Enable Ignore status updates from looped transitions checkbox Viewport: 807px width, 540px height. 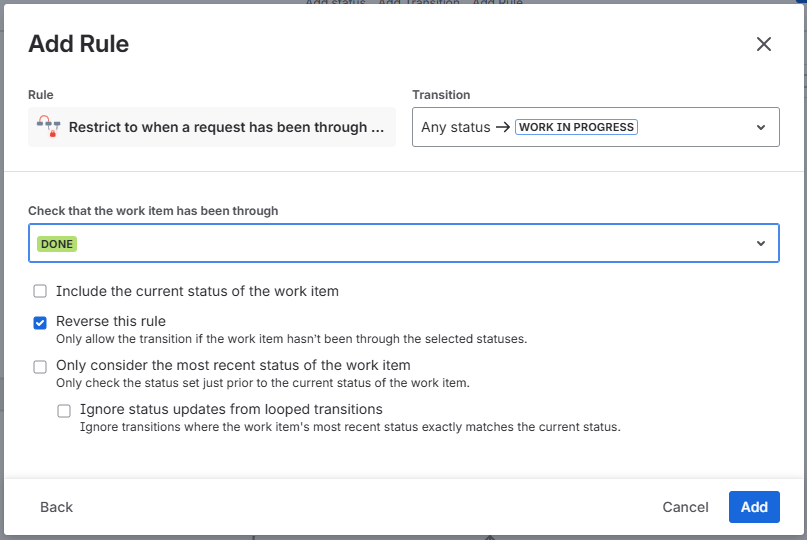(x=64, y=410)
